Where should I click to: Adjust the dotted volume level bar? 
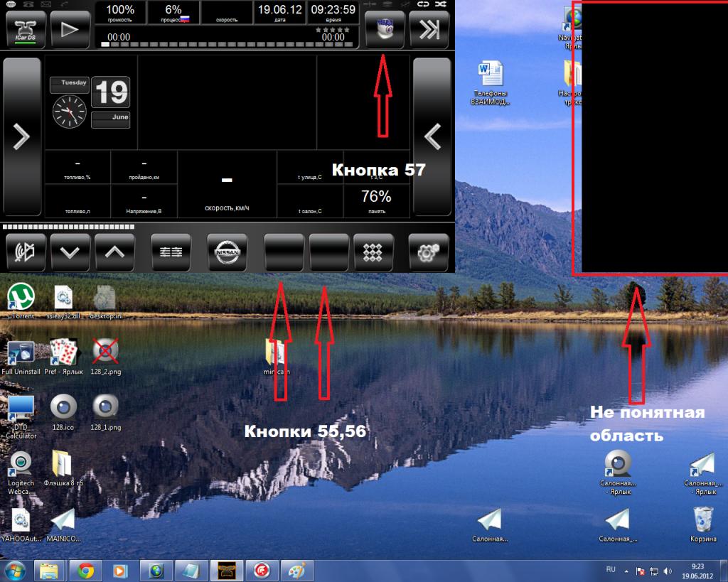coord(68,227)
